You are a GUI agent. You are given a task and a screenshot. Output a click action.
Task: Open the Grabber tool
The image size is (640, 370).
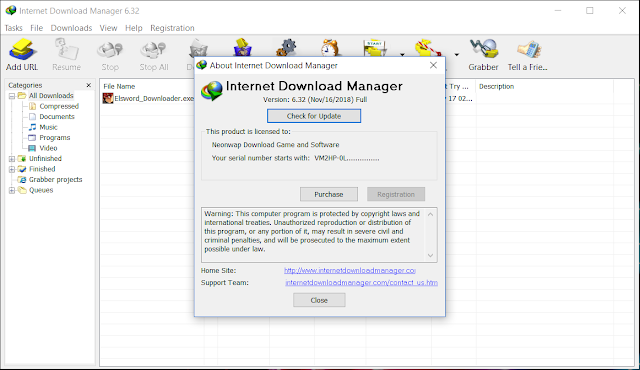[483, 55]
